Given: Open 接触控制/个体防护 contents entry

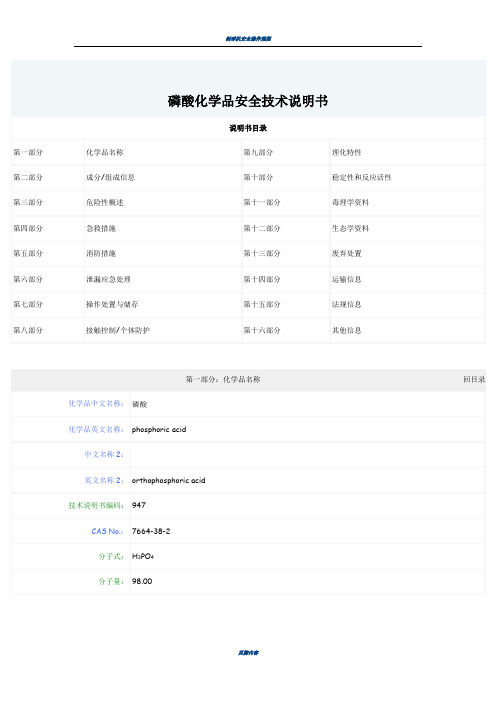Looking at the screenshot, I should coord(118,331).
